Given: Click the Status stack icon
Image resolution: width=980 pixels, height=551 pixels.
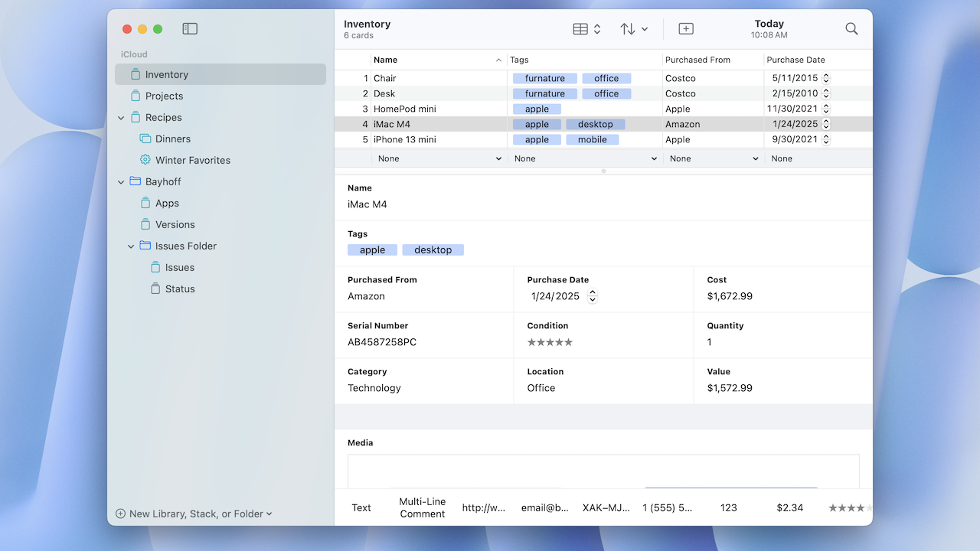Looking at the screenshot, I should coord(155,289).
